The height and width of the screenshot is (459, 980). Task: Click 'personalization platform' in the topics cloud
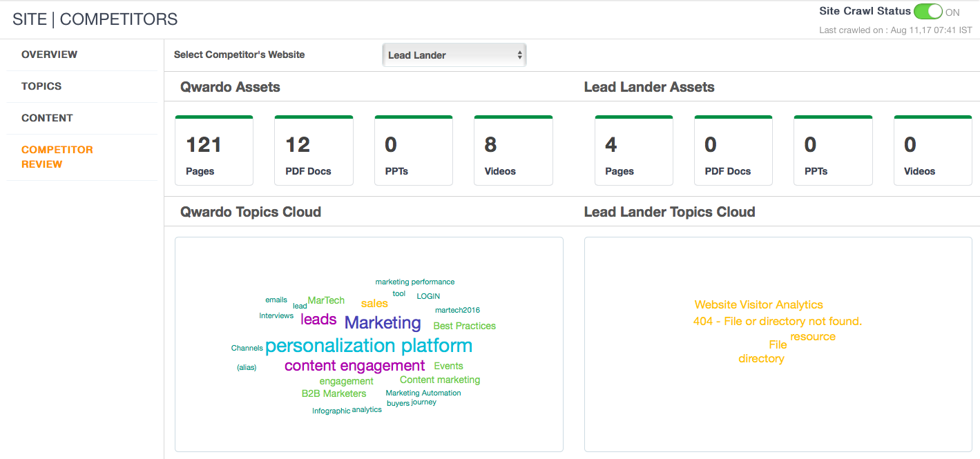point(369,346)
